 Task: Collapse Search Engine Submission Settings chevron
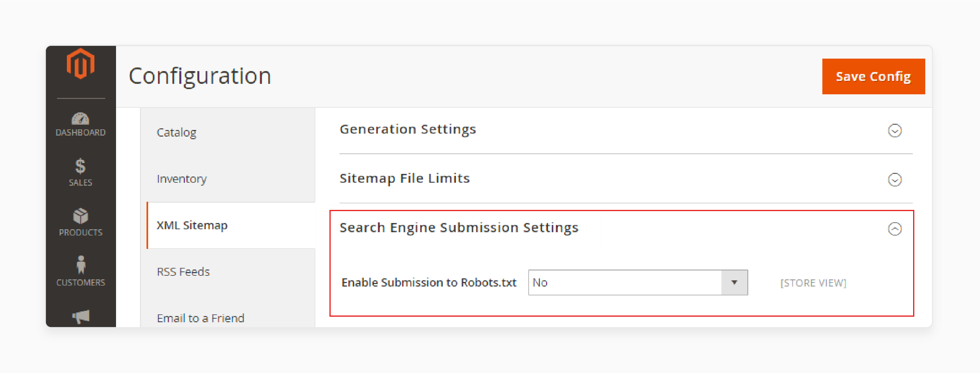pos(894,229)
